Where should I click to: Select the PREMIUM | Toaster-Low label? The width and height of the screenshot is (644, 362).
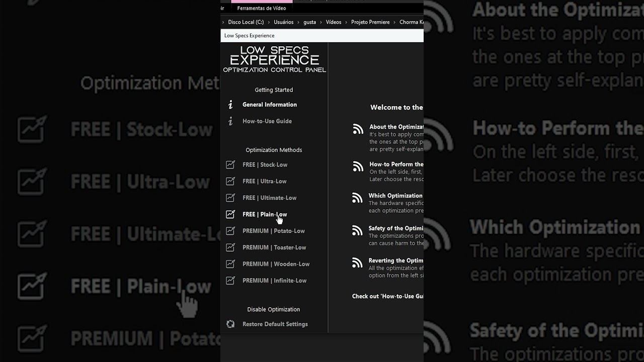tap(274, 247)
